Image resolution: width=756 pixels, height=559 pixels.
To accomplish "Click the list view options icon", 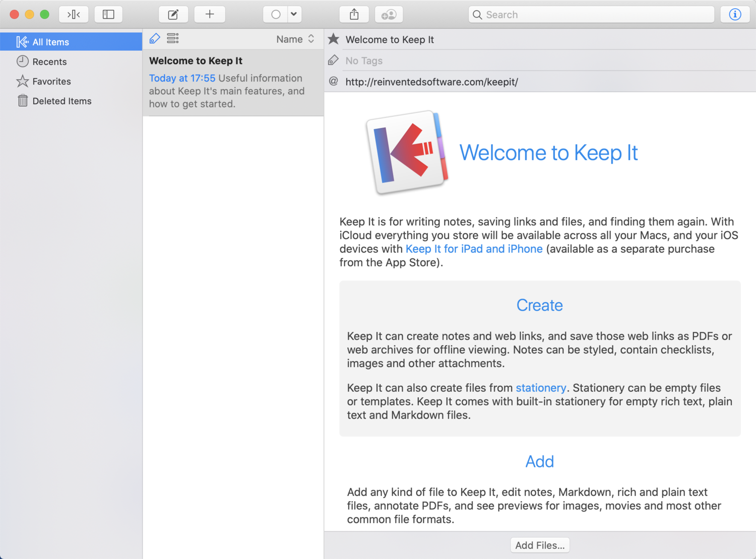I will point(173,38).
